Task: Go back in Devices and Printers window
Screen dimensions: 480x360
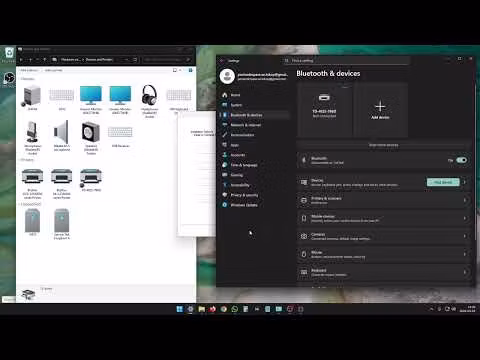Action: (x=21, y=60)
